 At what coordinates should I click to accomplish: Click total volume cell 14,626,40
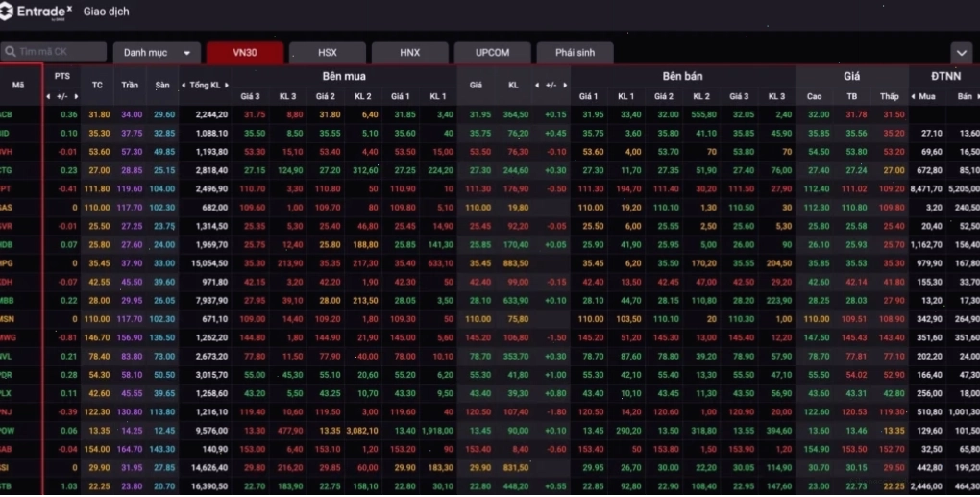click(x=209, y=467)
